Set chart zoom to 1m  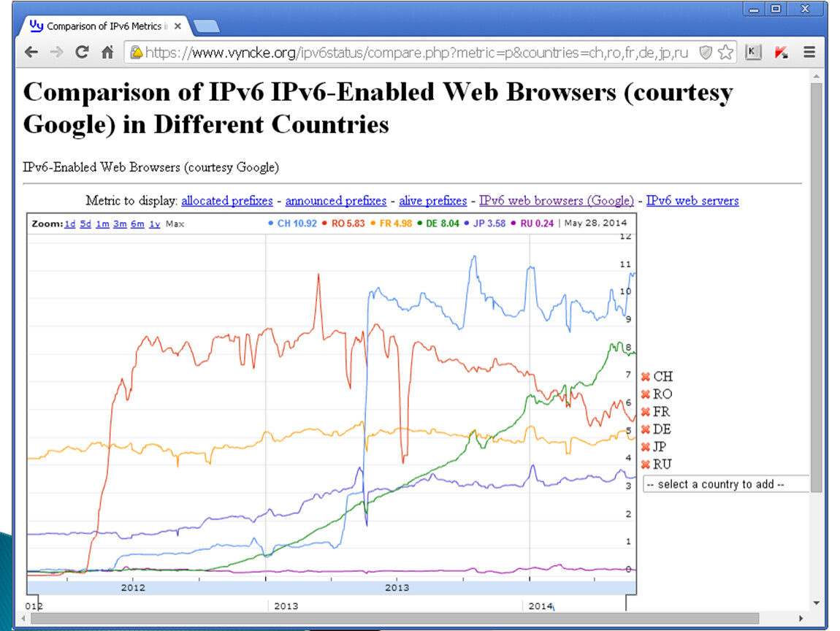point(102,223)
